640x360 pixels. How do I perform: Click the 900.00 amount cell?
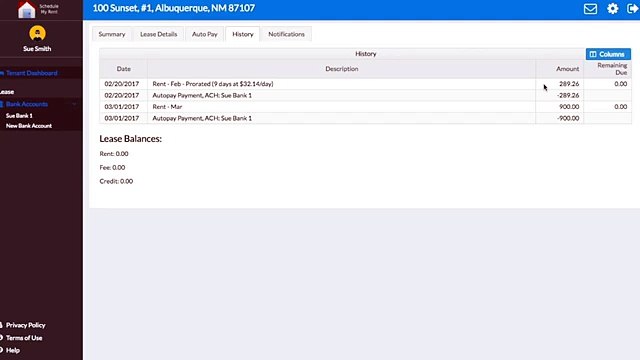pos(560,107)
